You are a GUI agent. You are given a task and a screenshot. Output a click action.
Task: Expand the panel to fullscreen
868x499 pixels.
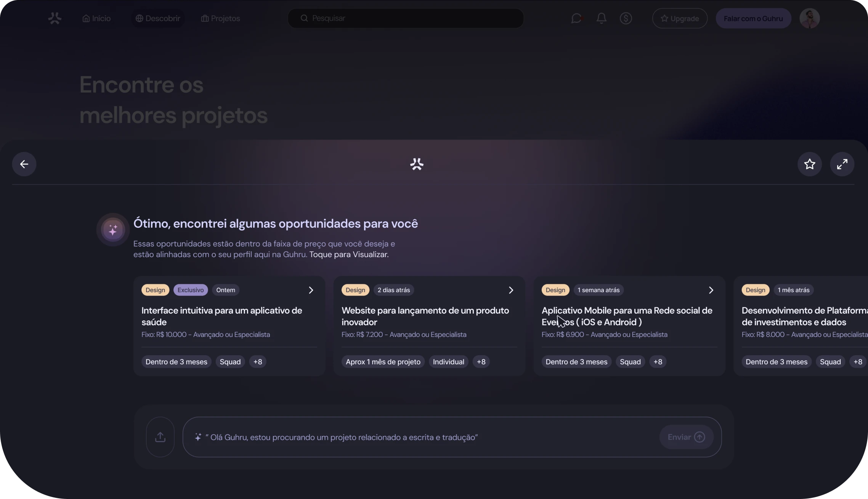[842, 164]
